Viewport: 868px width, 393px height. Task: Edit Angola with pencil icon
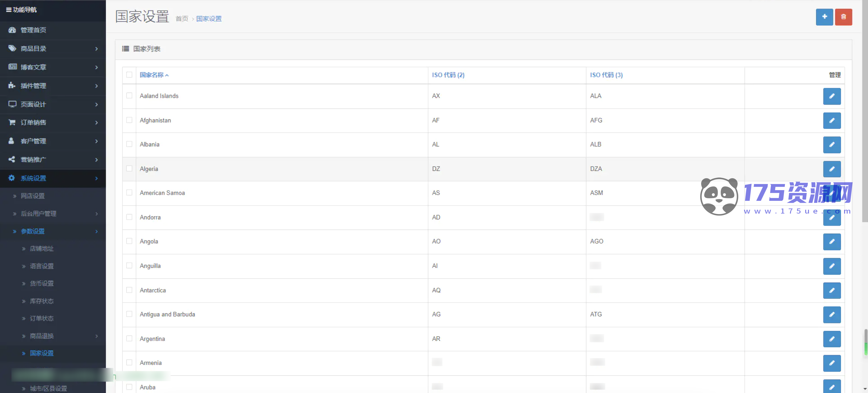[832, 242]
